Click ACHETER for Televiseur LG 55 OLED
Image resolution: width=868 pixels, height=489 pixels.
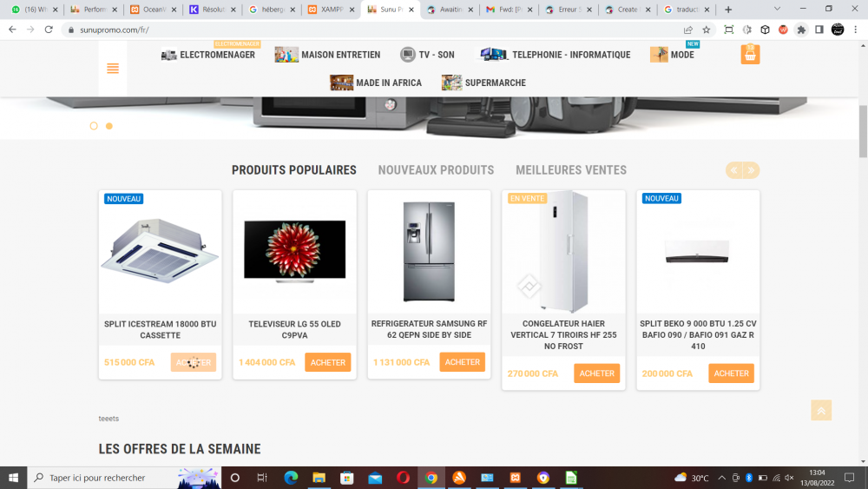[x=328, y=362]
